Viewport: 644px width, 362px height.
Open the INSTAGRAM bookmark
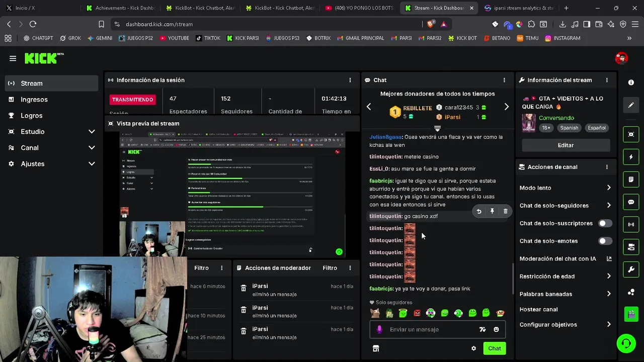[562, 38]
